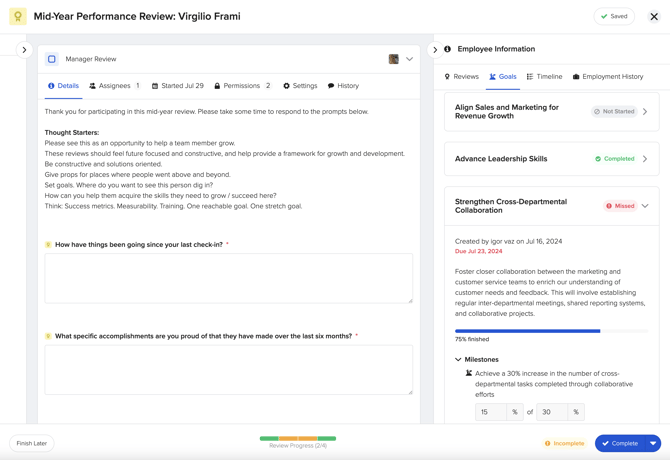View the History tab
The width and height of the screenshot is (670, 460).
343,86
